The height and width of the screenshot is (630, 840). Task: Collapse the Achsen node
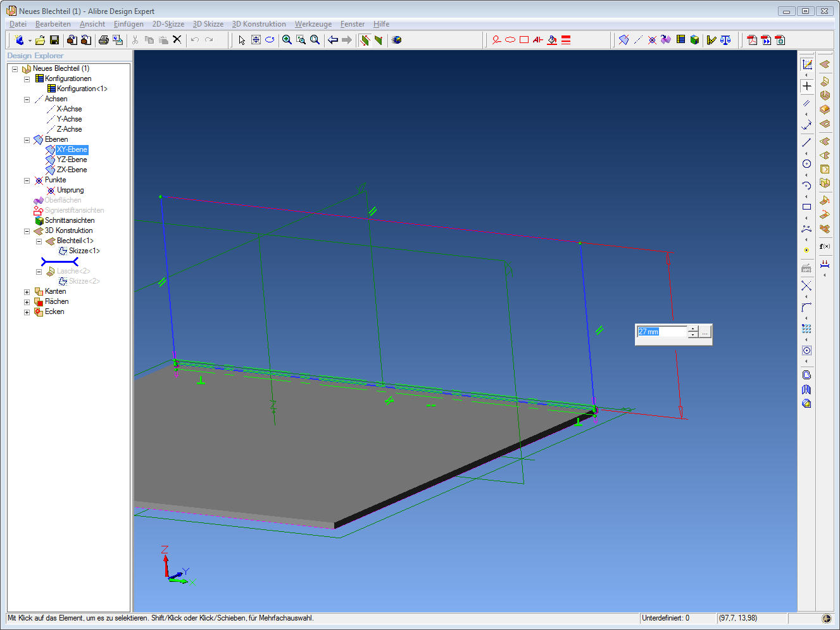point(27,99)
